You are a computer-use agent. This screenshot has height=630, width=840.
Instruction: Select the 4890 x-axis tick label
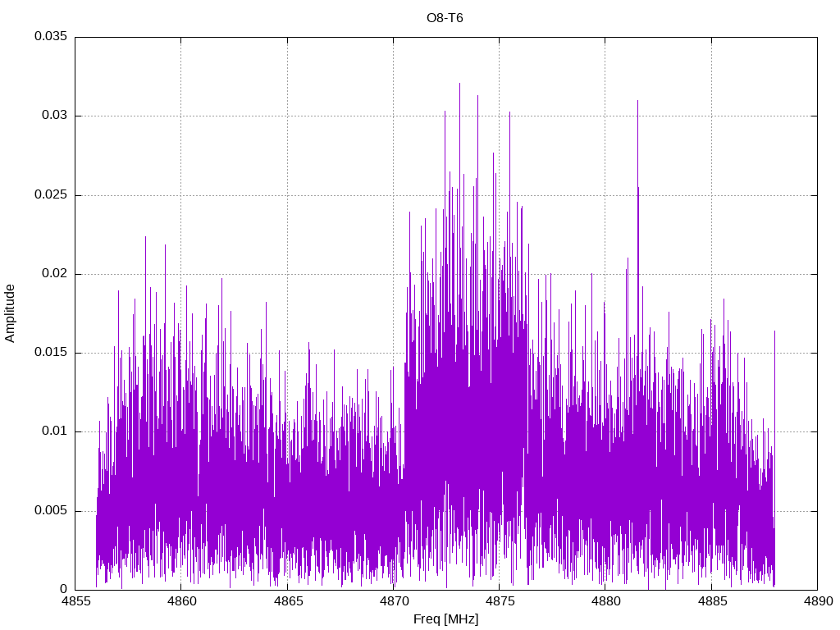tap(817, 601)
